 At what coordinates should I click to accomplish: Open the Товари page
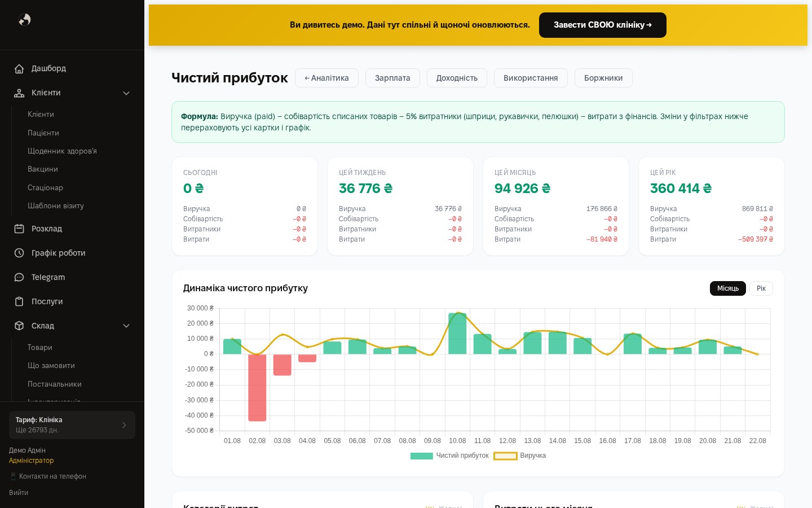click(x=40, y=347)
